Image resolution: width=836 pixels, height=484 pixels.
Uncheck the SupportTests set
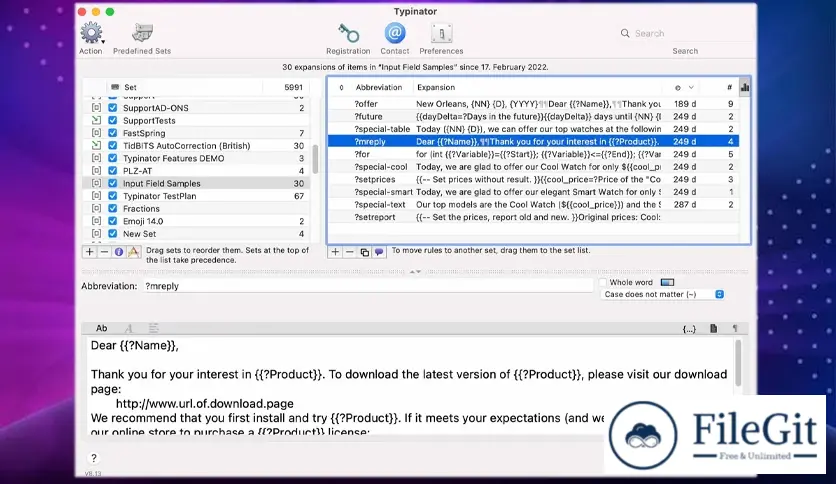click(x=112, y=120)
